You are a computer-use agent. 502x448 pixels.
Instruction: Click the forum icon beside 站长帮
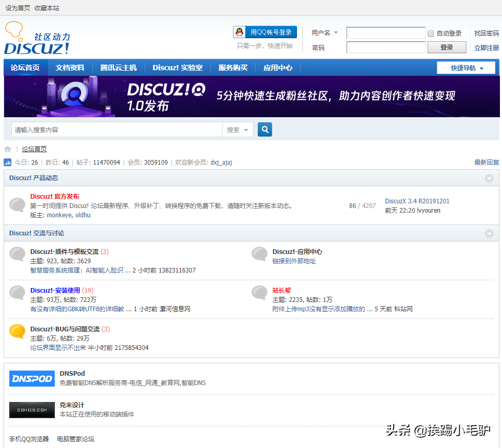coord(259,293)
